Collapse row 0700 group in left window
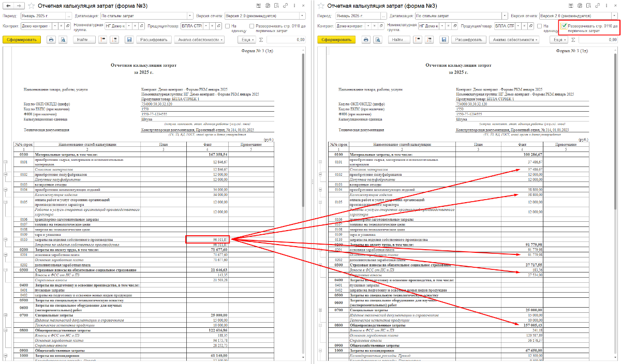The width and height of the screenshot is (621, 364). [x=5, y=314]
